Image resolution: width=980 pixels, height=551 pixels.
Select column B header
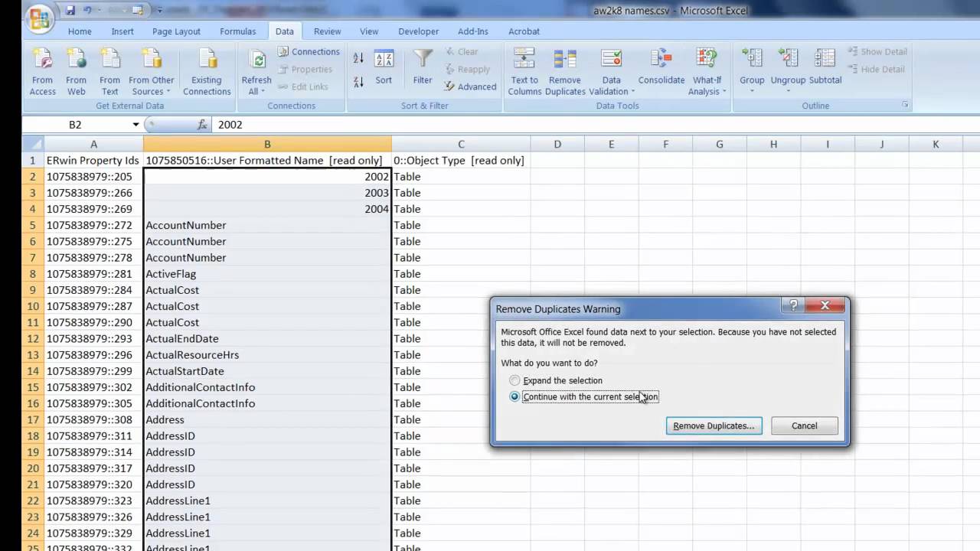click(x=267, y=144)
